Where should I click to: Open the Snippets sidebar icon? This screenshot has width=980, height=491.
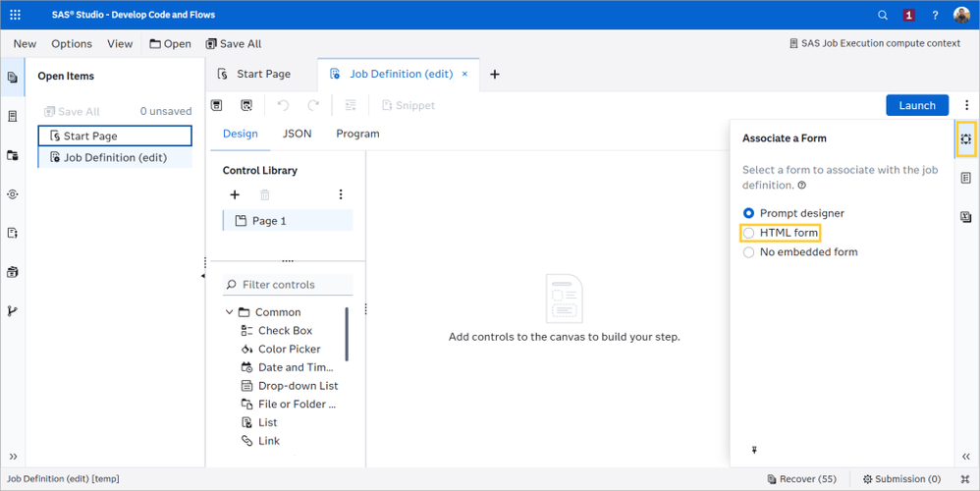click(x=13, y=233)
